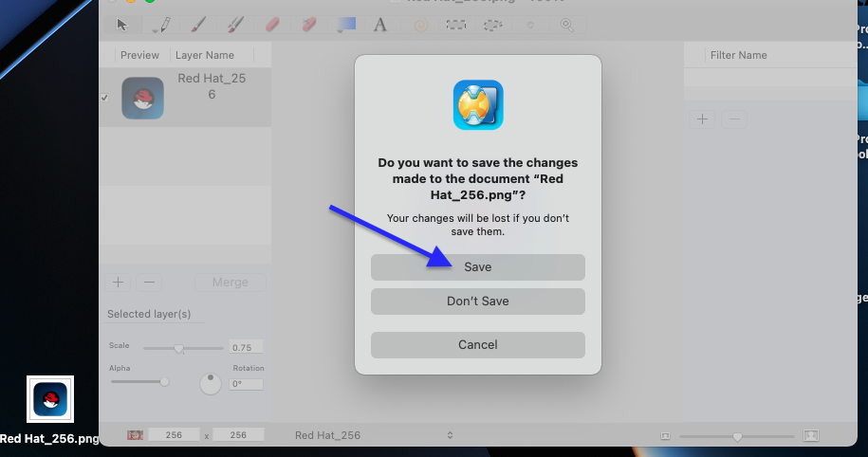Click the Selected layer(s) label
The width and height of the screenshot is (868, 457).
click(149, 314)
